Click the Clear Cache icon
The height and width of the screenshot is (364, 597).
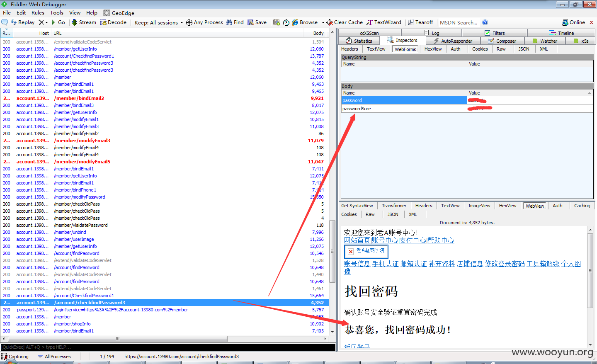[330, 22]
